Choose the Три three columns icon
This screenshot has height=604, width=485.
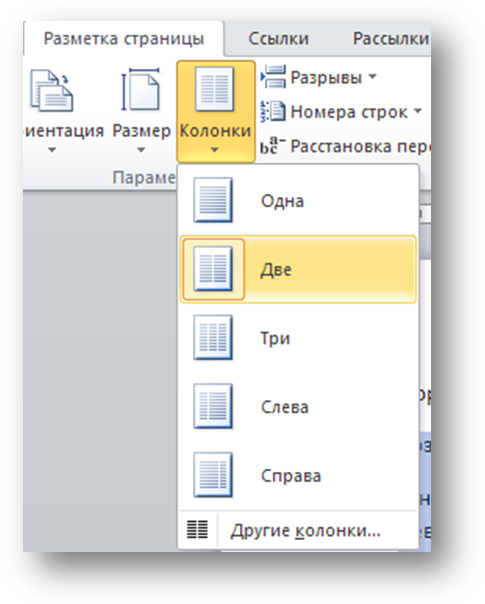tap(213, 337)
